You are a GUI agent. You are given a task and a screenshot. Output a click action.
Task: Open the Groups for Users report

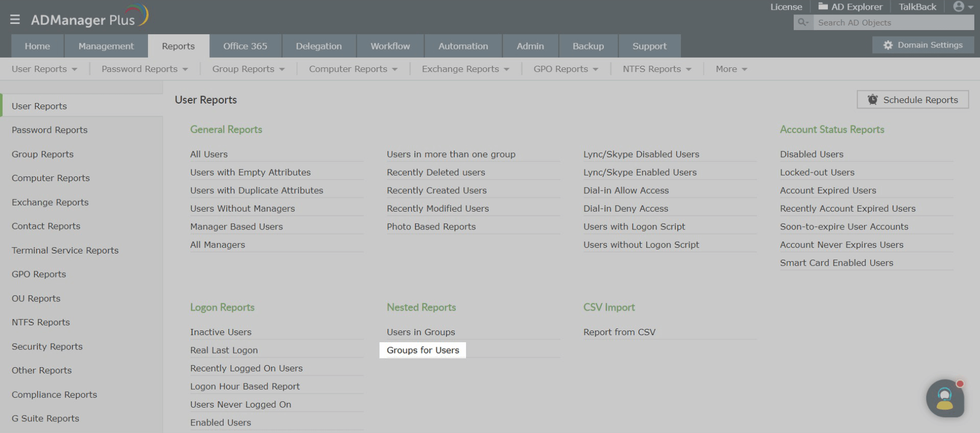[x=423, y=350]
